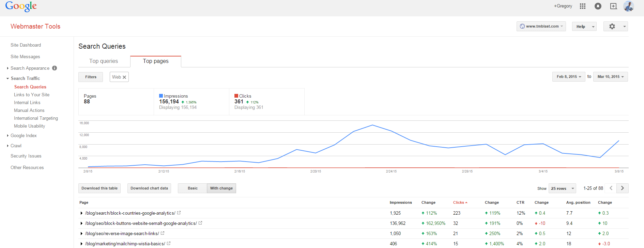
Task: Switch table to With change view
Action: tap(221, 188)
